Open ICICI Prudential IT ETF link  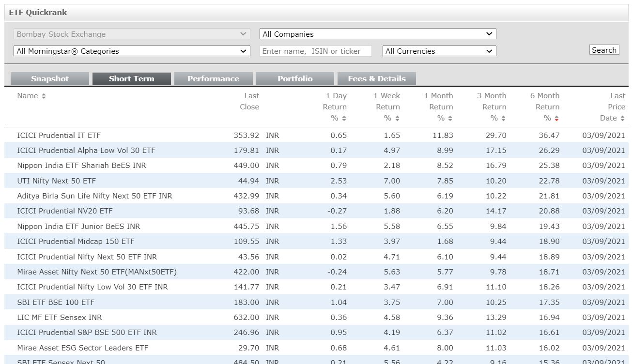(x=59, y=136)
